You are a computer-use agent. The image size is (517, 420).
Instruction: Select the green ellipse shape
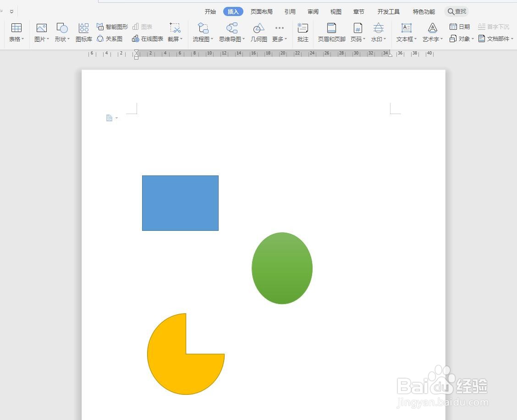point(282,268)
